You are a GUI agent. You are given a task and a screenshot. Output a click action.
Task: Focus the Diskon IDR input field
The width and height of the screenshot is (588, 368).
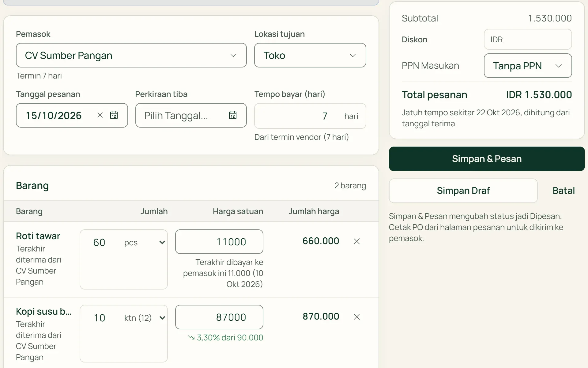click(528, 39)
